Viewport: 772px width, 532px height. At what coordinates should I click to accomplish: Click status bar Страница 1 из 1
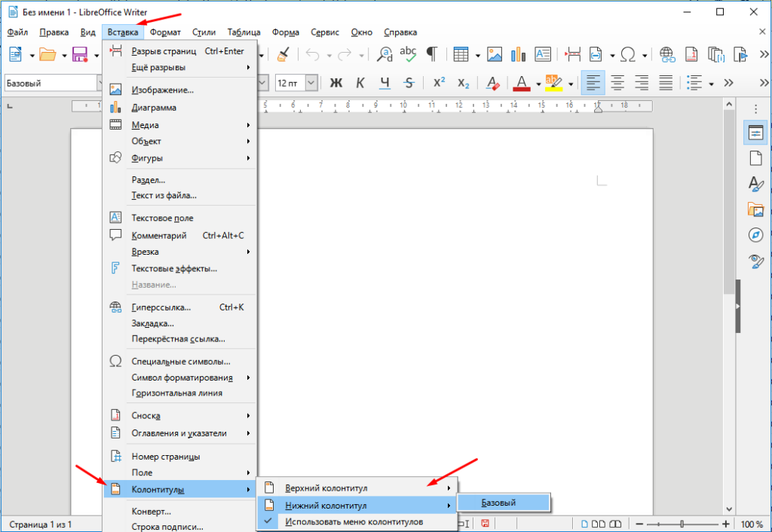pos(41,524)
